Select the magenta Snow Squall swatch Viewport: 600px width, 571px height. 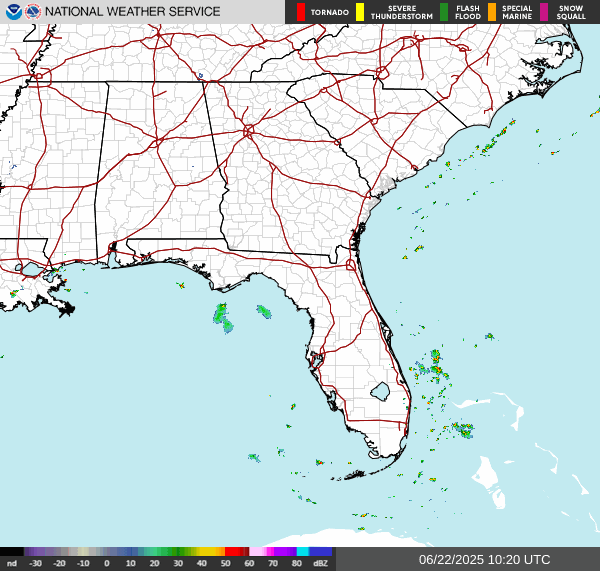(x=544, y=12)
